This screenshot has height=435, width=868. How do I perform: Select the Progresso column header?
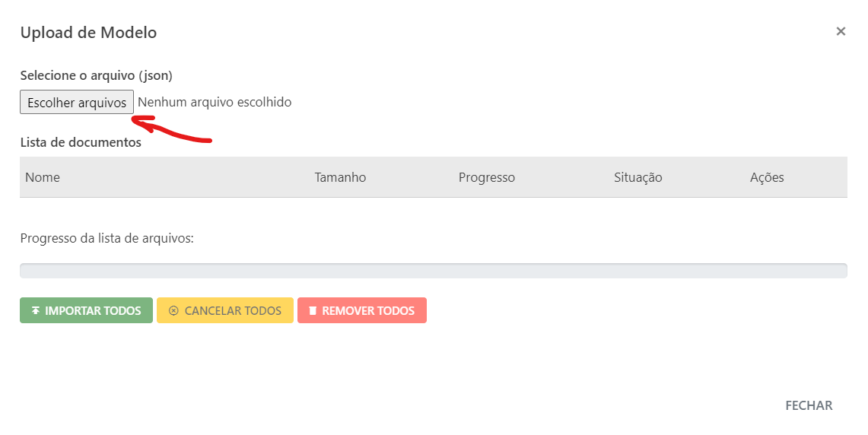coord(487,177)
